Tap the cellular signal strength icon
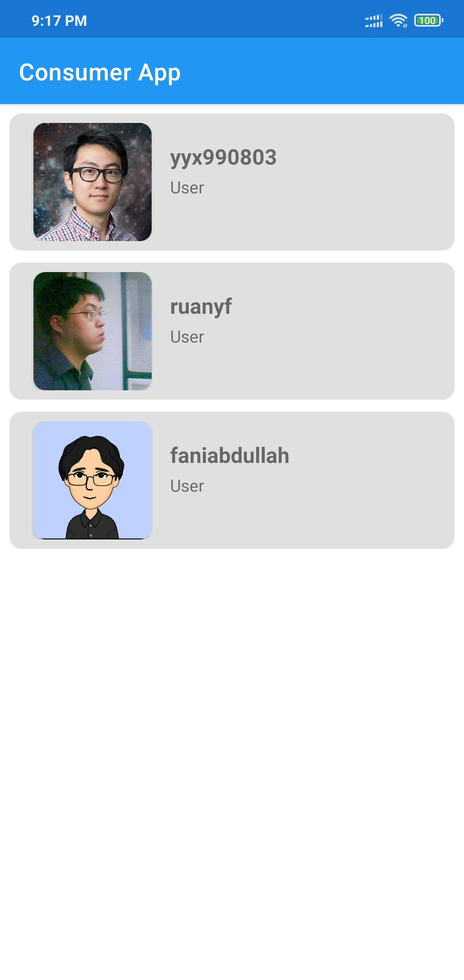This screenshot has width=464, height=980. point(374,20)
